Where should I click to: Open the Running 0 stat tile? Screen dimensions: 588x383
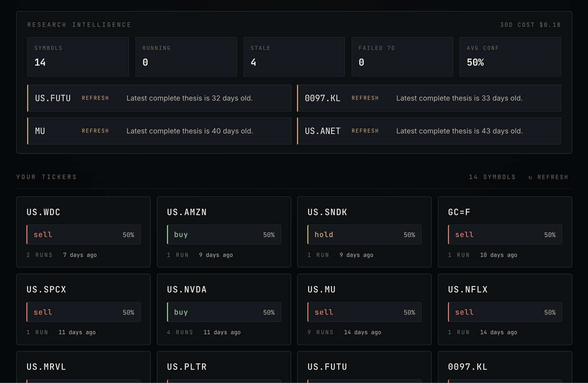pos(186,57)
